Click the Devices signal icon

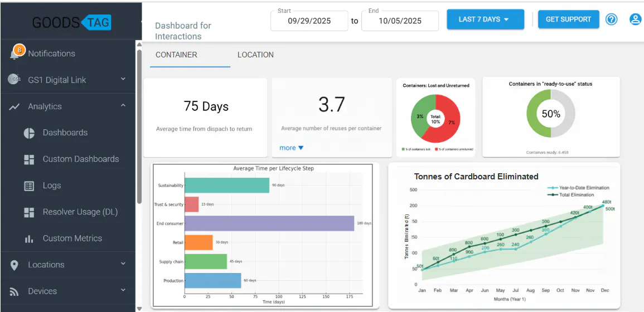(14, 291)
